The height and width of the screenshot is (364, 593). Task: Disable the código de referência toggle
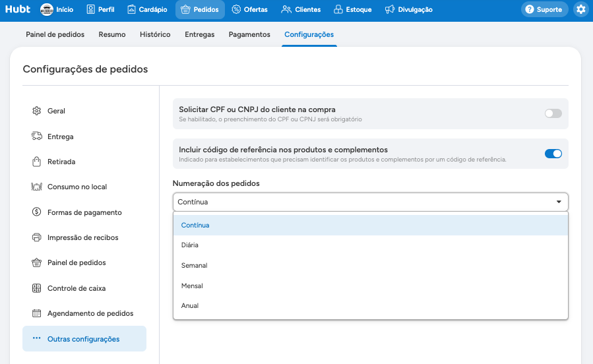tap(553, 154)
